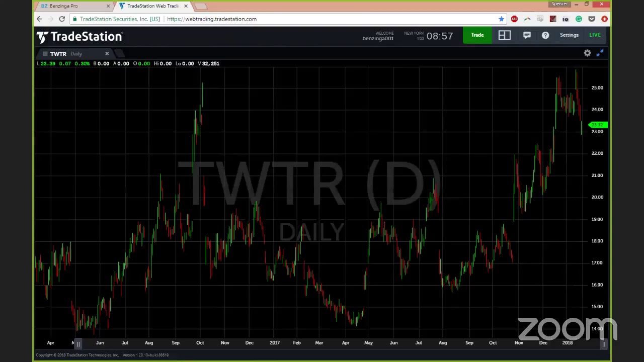Click the benzinga001 username
The height and width of the screenshot is (362, 644).
[x=378, y=39]
